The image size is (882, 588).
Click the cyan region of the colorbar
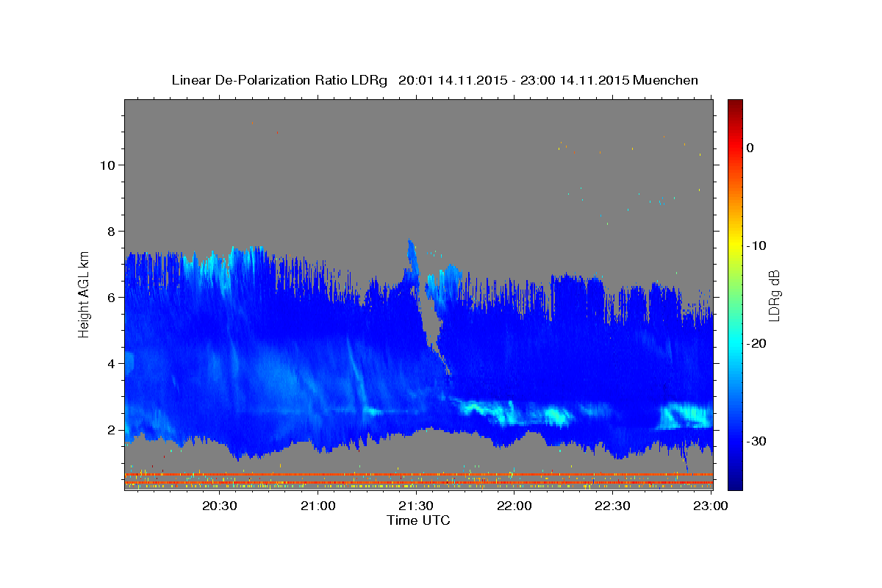tap(735, 343)
